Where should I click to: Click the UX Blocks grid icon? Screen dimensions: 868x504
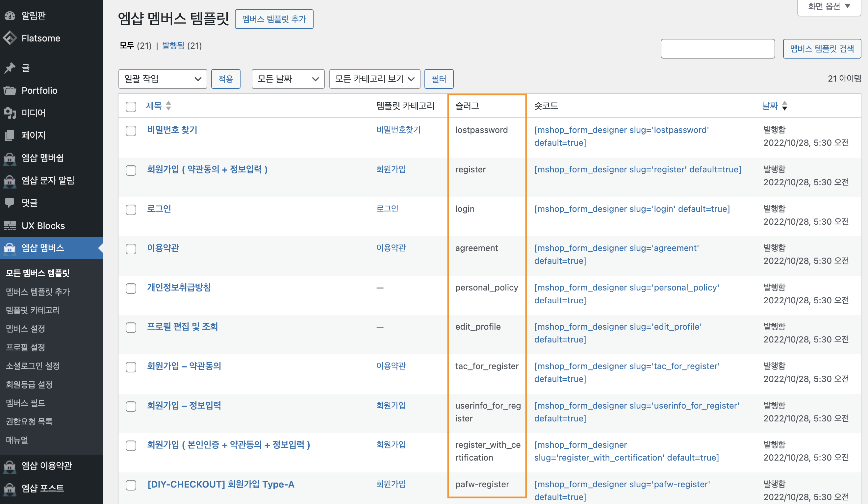tap(10, 226)
